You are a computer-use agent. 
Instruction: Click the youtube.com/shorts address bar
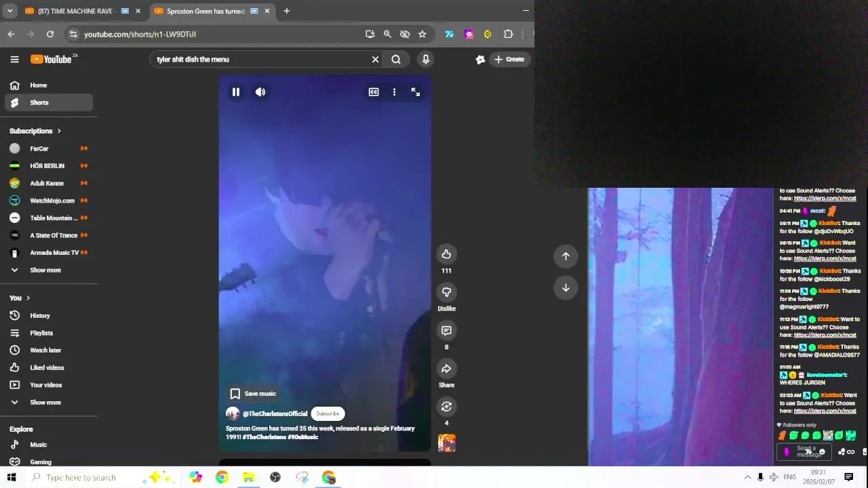tap(217, 34)
